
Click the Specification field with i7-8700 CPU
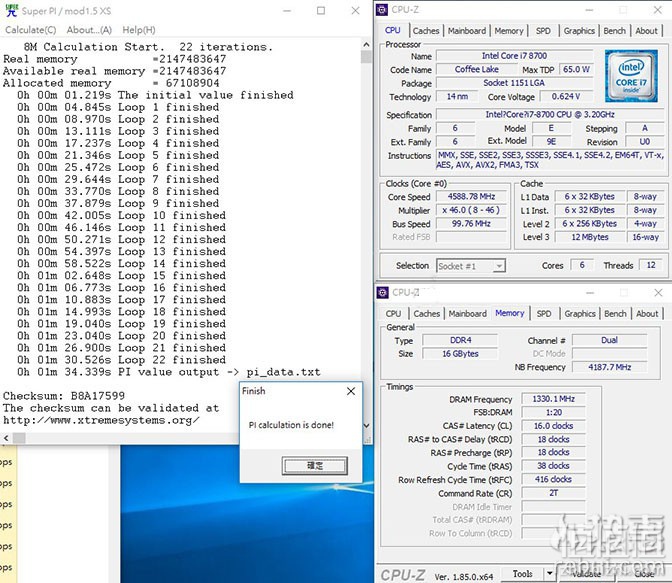tap(550, 115)
